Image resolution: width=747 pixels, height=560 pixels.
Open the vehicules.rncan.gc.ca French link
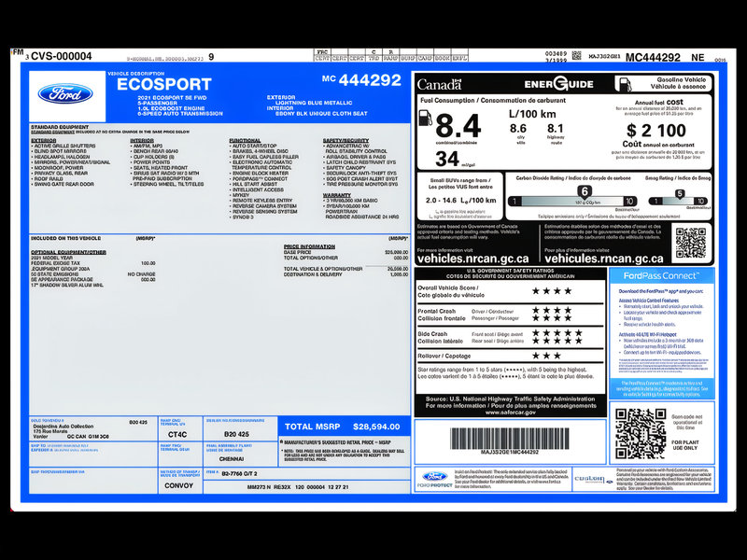click(603, 259)
